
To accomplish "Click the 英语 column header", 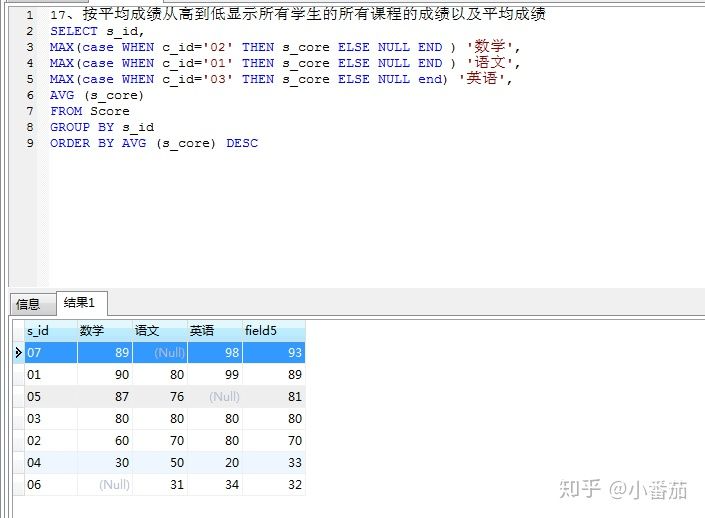I will click(x=214, y=331).
